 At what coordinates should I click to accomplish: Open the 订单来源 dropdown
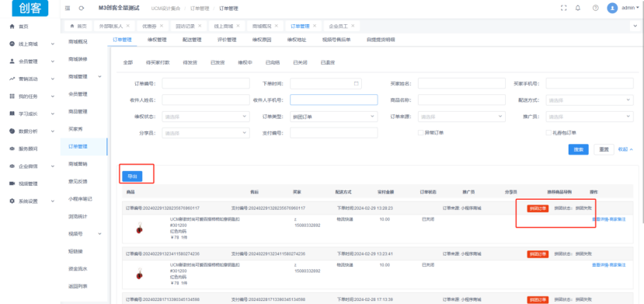point(461,117)
